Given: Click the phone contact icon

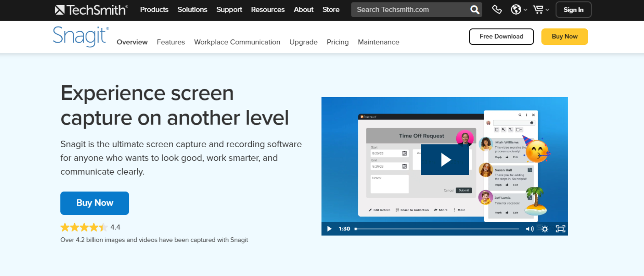Looking at the screenshot, I should click(x=497, y=10).
